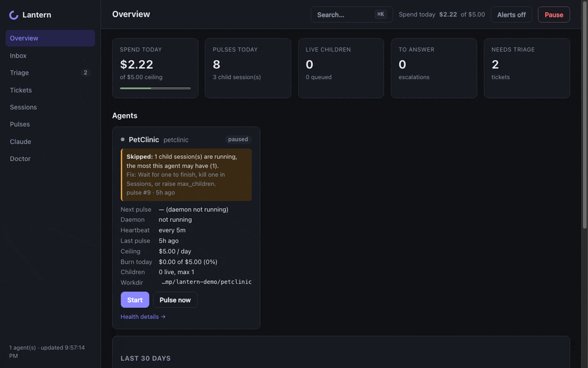Open the Pulses Today card

click(248, 68)
